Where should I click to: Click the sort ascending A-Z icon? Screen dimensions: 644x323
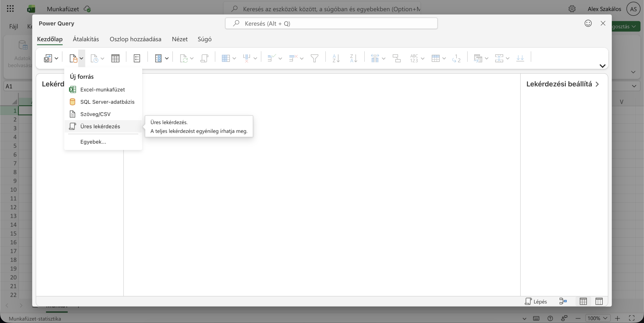coord(336,58)
